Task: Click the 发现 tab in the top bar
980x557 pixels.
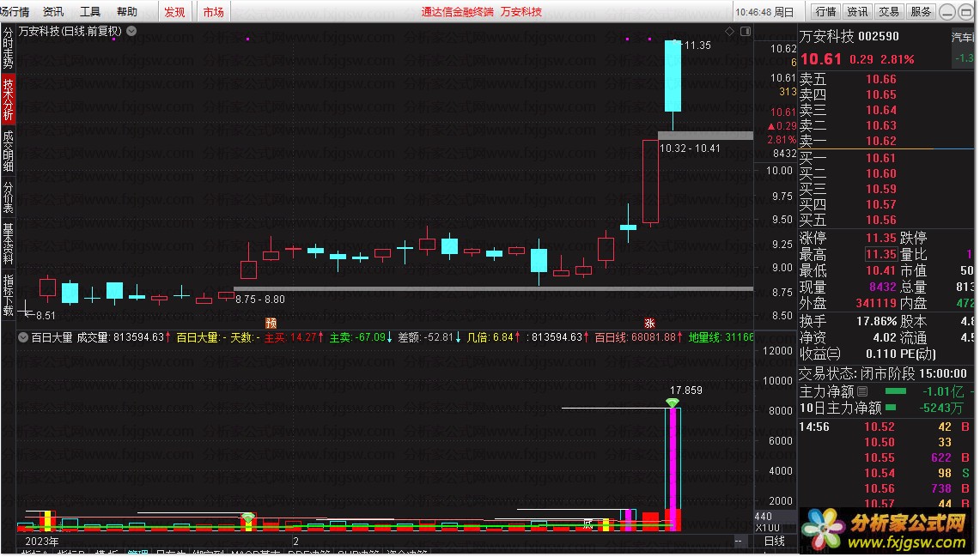Action: coord(174,12)
